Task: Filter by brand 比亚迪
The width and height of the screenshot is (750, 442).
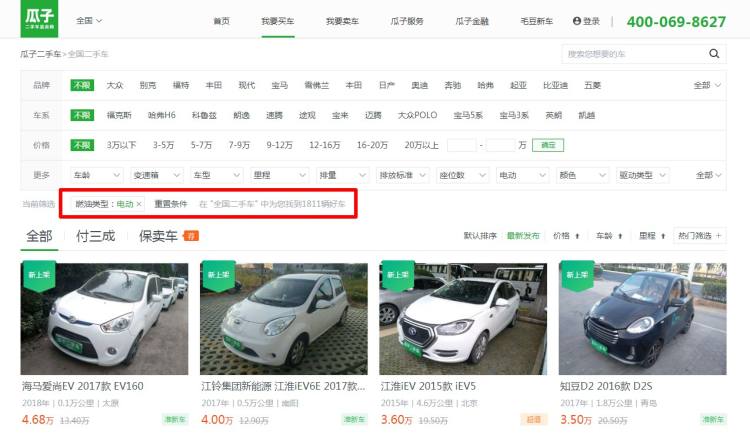Action: pos(555,85)
